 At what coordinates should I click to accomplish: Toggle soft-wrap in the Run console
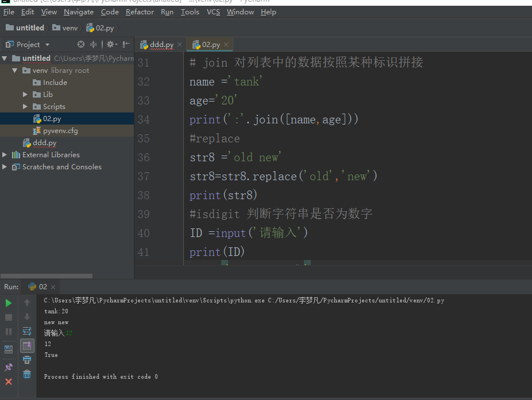[x=27, y=331]
